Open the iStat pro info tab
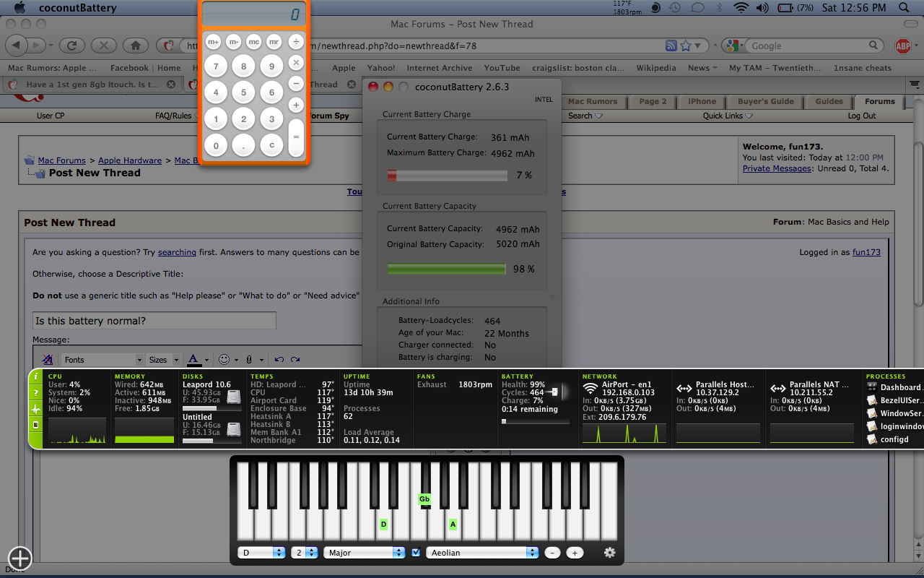 (x=36, y=377)
